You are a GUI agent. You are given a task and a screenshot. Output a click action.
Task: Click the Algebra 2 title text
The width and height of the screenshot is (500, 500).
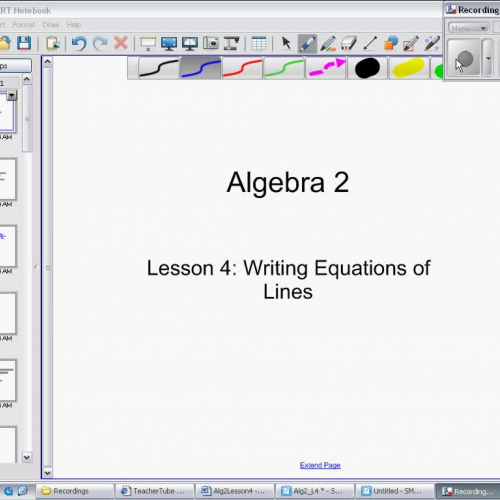tap(288, 183)
